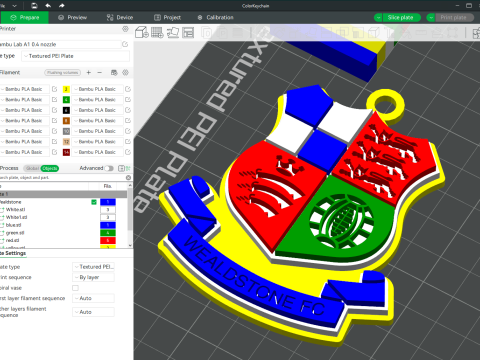Change the filament assigned to red.stl
The image size is (480, 360).
pyautogui.click(x=108, y=240)
